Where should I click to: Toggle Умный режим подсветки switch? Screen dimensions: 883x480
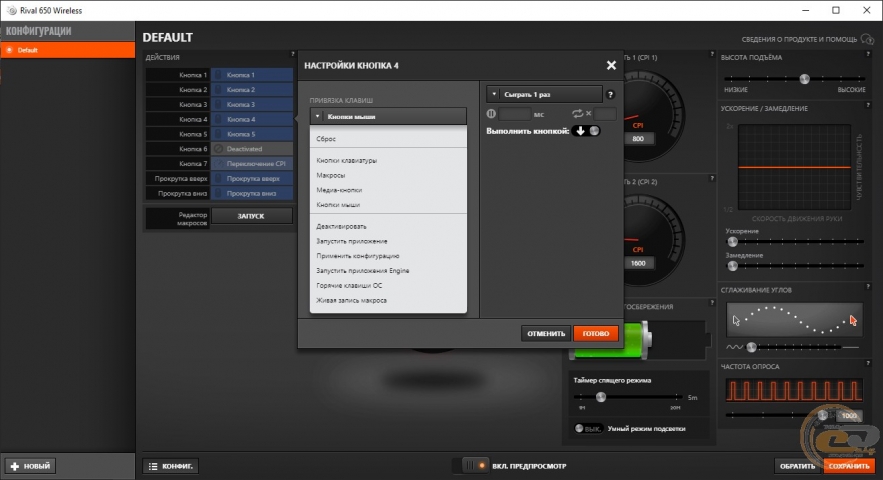(587, 429)
